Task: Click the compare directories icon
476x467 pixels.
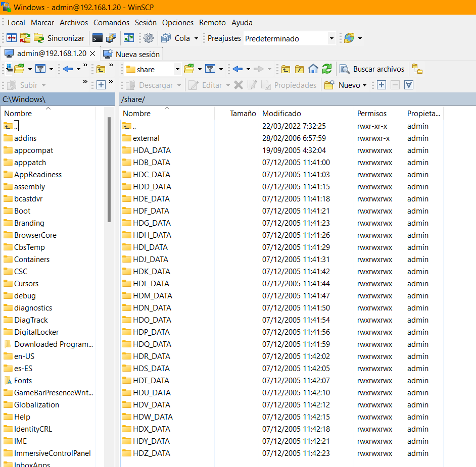Action: (x=11, y=38)
